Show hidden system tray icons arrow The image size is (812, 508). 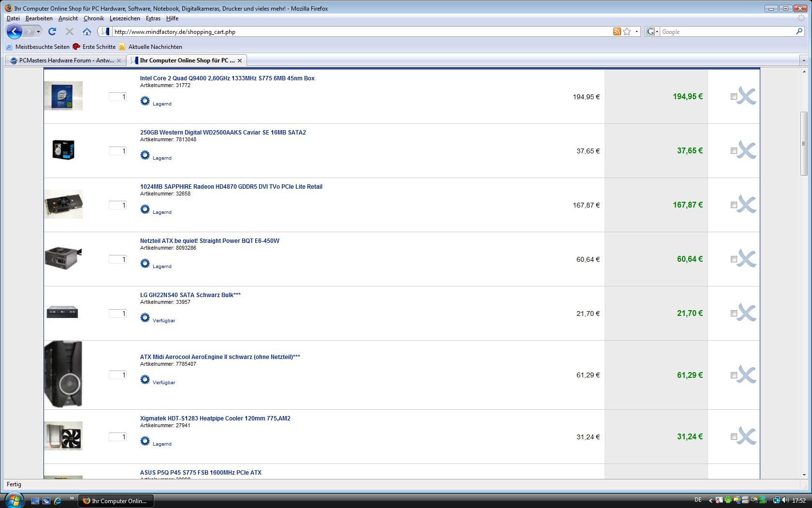coord(710,501)
